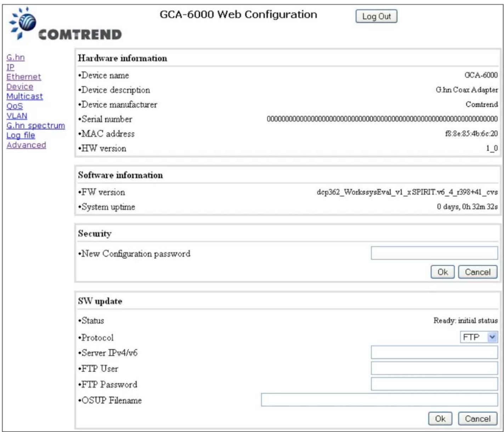Click the Log Out button

pyautogui.click(x=376, y=16)
